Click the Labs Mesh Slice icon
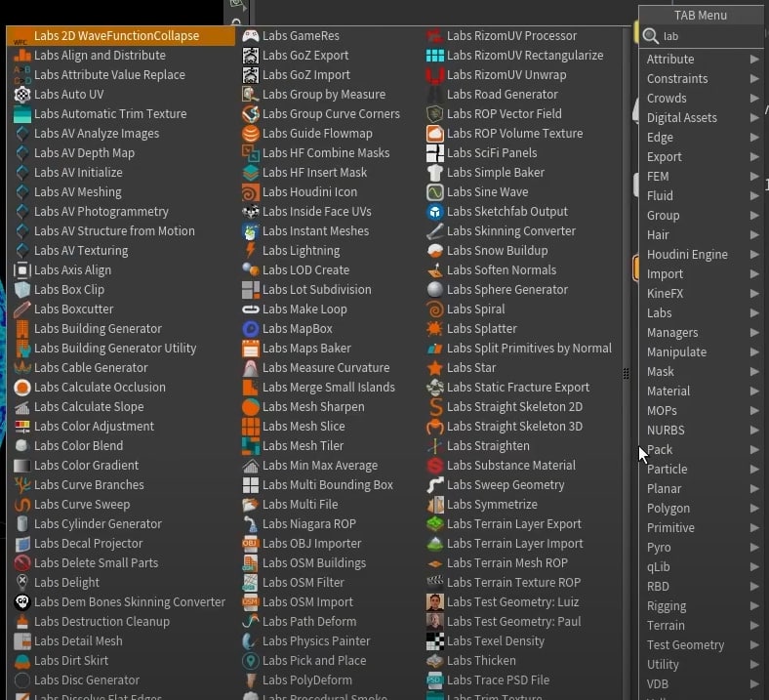This screenshot has height=700, width=769. pyautogui.click(x=251, y=427)
